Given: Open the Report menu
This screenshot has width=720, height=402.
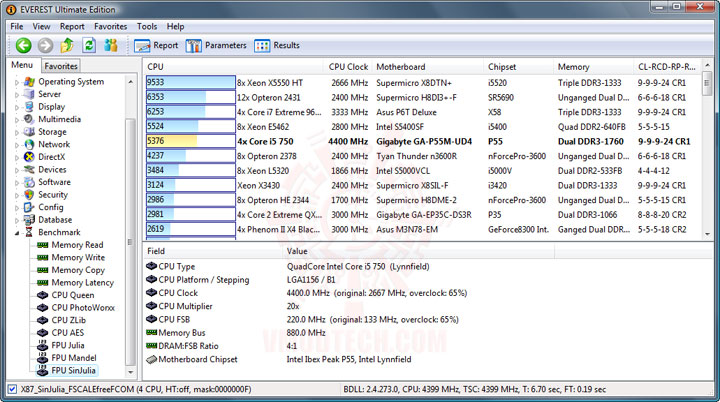Looking at the screenshot, I should click(72, 27).
